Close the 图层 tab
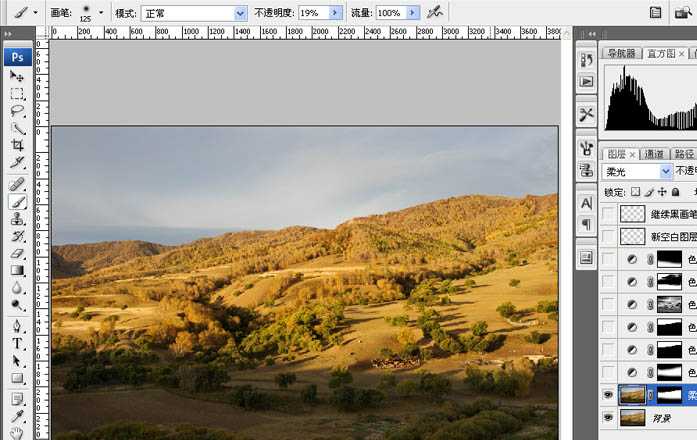The image size is (697, 440). 632,155
